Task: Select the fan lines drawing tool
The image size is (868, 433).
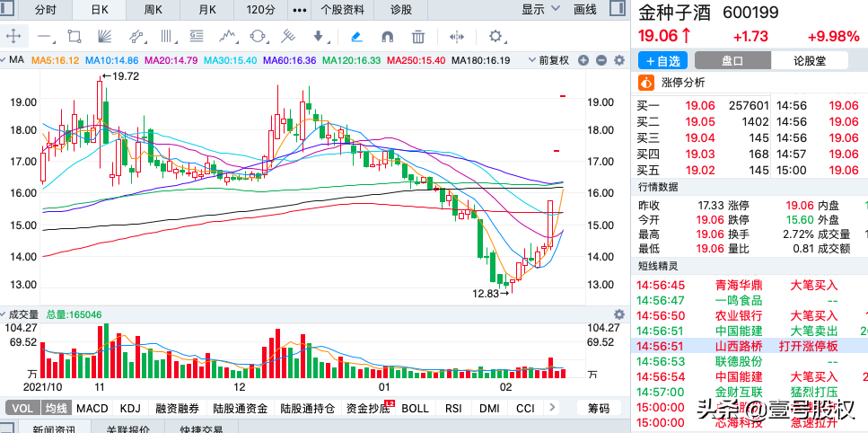Action: [104, 37]
